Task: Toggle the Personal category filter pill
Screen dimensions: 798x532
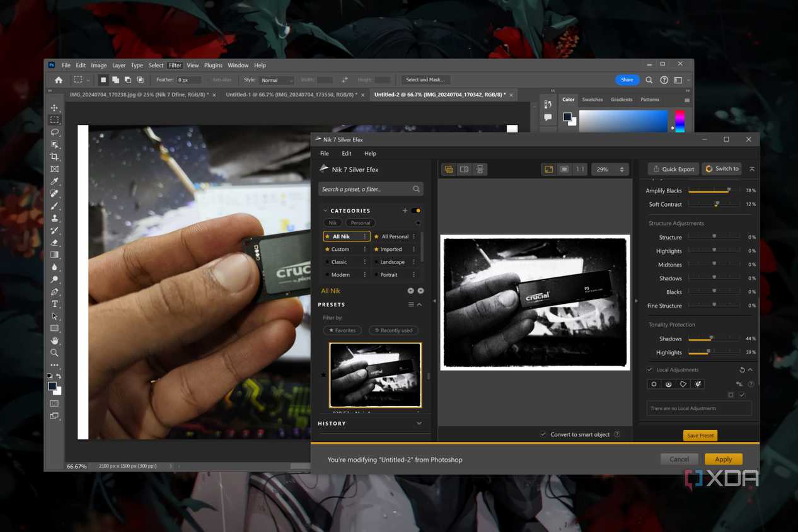Action: (361, 223)
